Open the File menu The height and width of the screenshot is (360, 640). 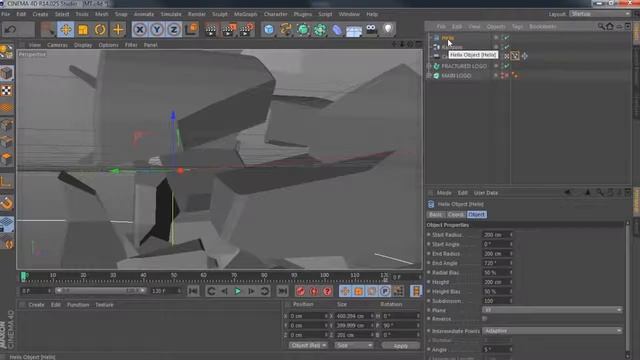coord(5,14)
